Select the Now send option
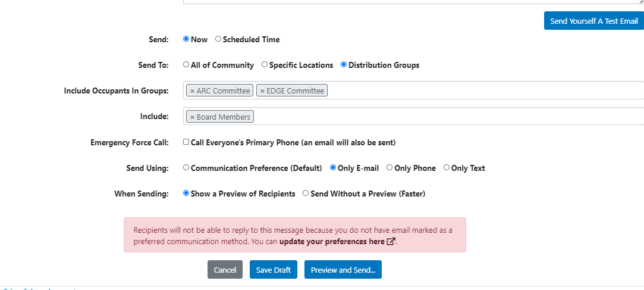The height and width of the screenshot is (290, 644). click(x=186, y=39)
